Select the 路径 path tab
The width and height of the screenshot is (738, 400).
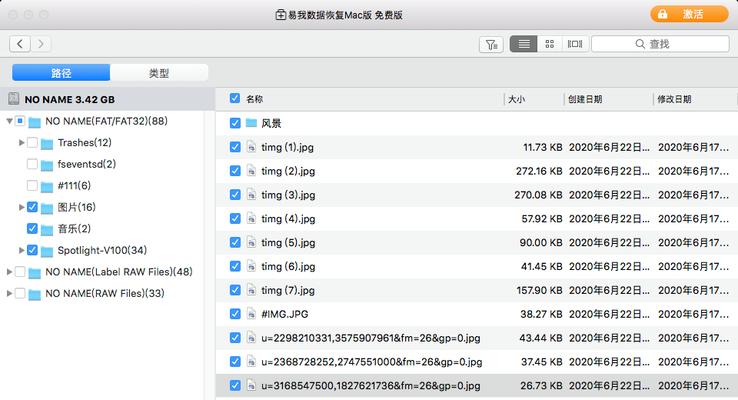click(x=61, y=73)
